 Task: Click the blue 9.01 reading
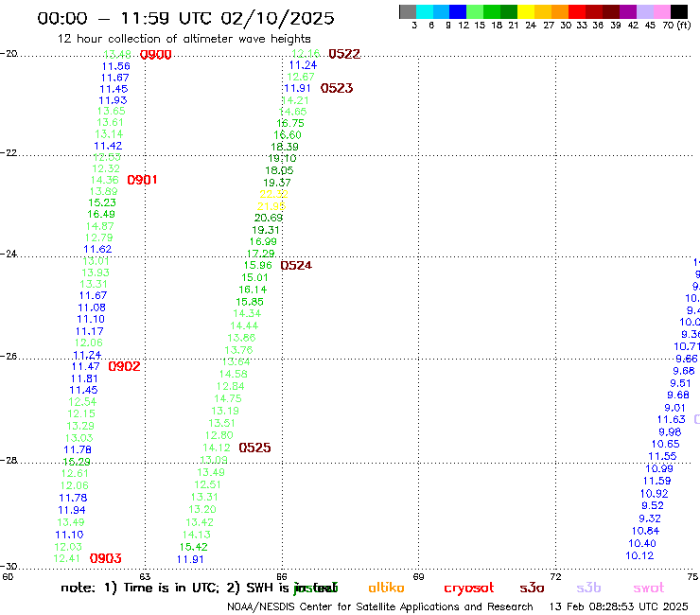pyautogui.click(x=674, y=408)
